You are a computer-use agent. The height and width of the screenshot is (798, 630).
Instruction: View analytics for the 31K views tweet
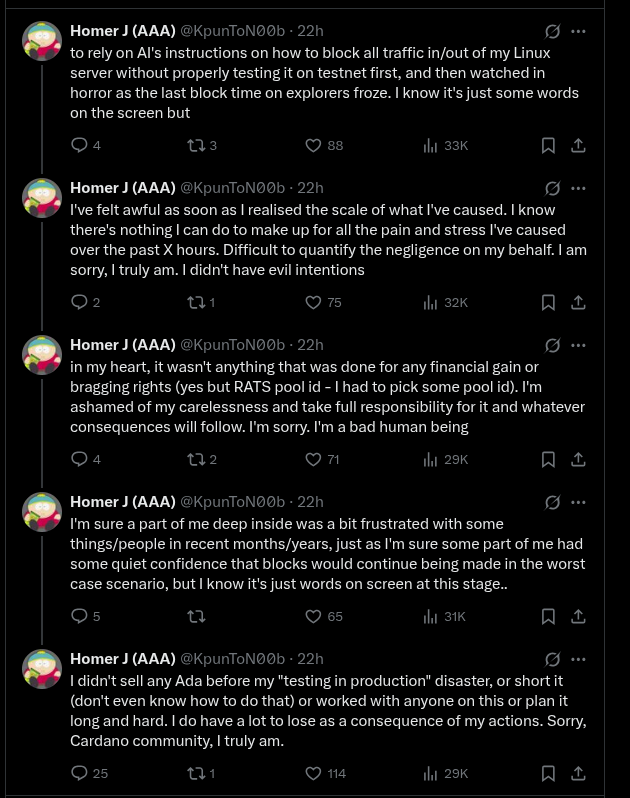[x=431, y=616]
